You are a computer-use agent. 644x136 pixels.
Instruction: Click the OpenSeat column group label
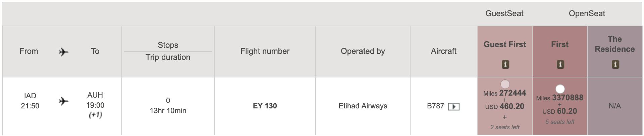[587, 13]
